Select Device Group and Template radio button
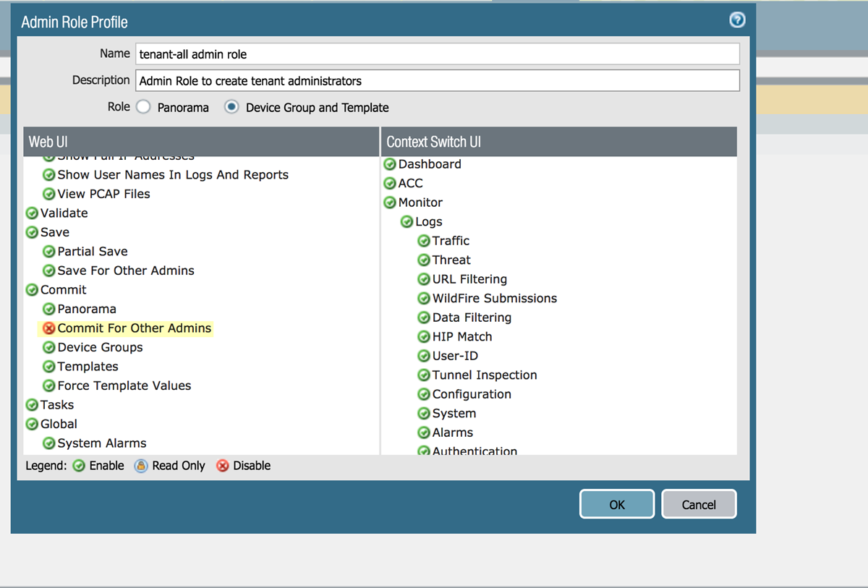Viewport: 868px width, 588px height. pyautogui.click(x=231, y=107)
